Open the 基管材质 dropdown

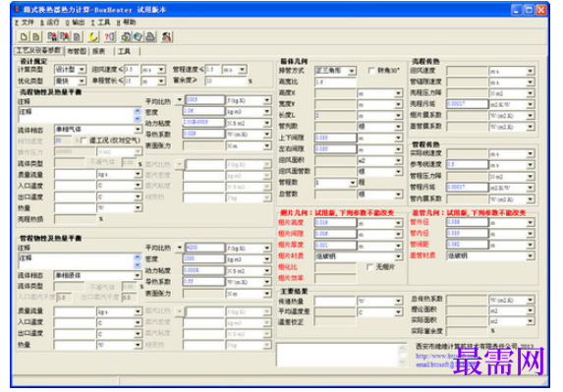[x=531, y=256]
